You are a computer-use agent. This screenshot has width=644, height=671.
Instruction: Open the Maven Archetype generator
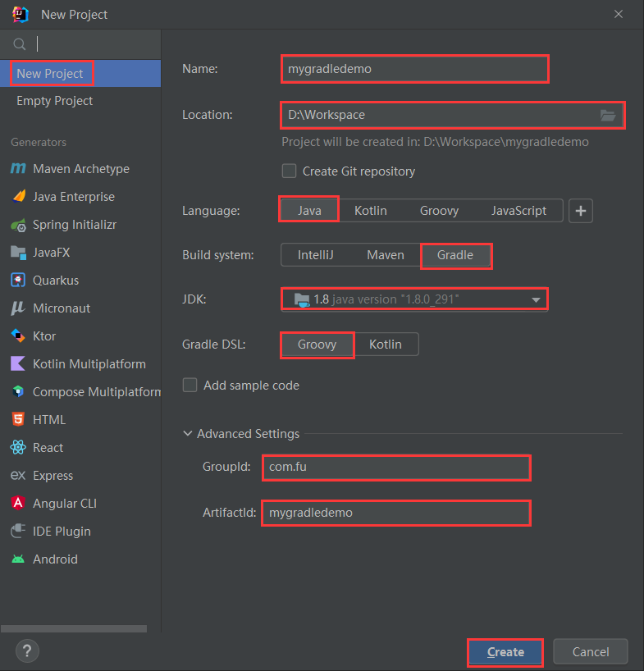coord(80,169)
